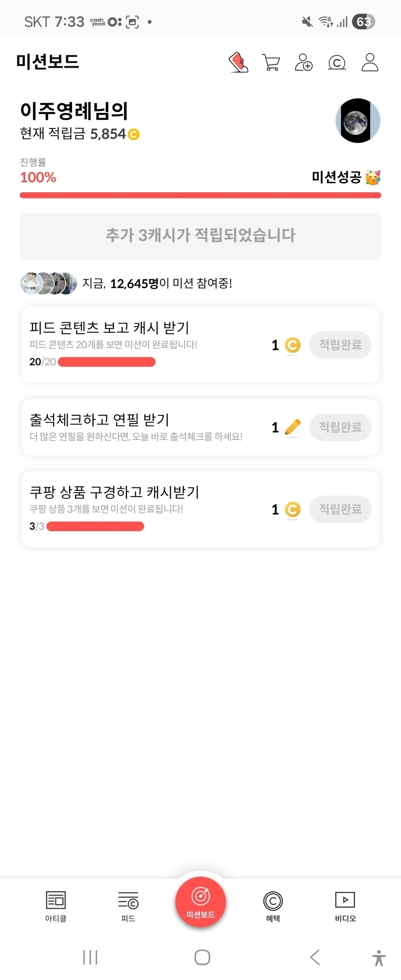Tap the moon profile picture
401x980 pixels.
(358, 121)
